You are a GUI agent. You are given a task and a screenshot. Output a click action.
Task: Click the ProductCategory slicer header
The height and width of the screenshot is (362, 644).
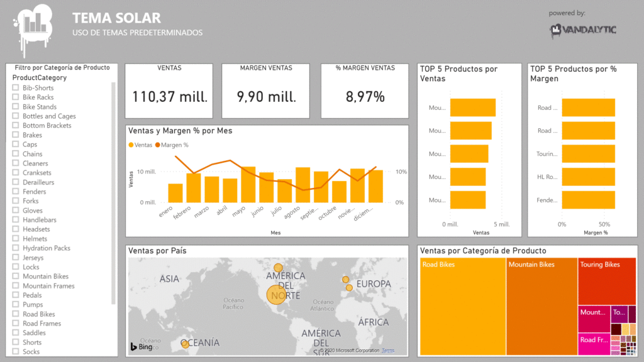point(40,77)
